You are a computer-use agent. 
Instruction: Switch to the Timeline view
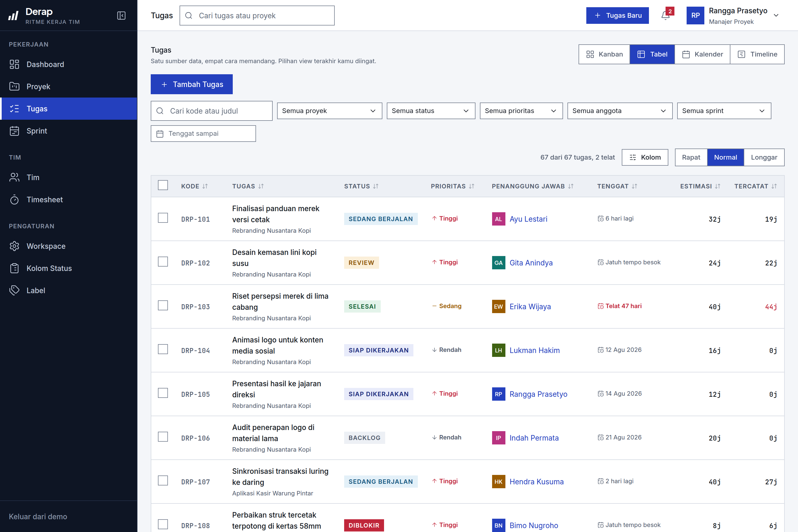click(x=757, y=54)
